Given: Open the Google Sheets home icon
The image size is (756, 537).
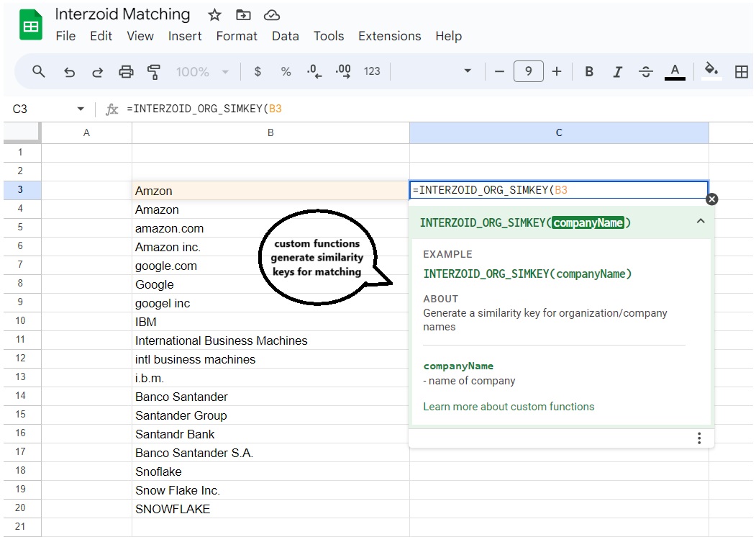Looking at the screenshot, I should (31, 26).
